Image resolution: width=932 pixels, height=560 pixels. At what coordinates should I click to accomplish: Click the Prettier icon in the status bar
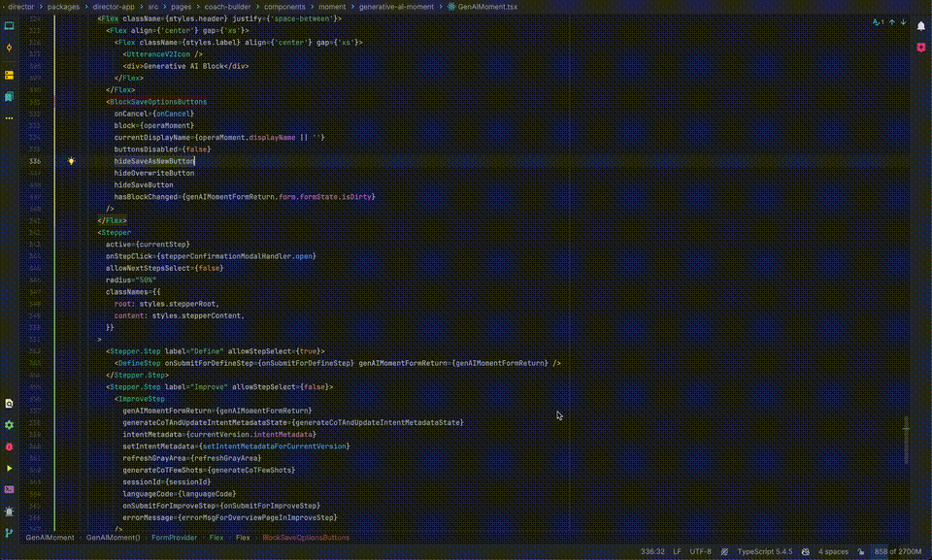coord(723,550)
